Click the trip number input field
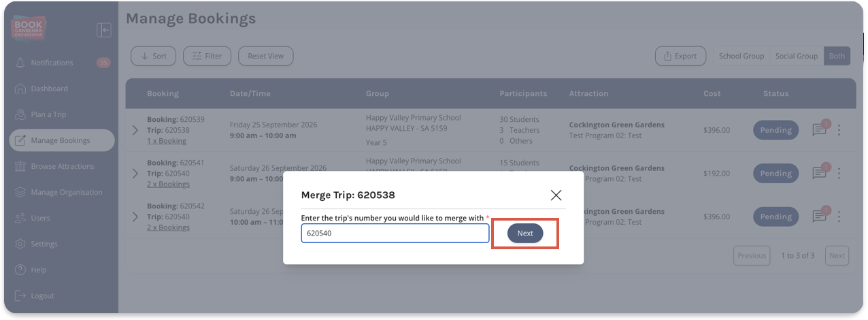The width and height of the screenshot is (868, 320). click(x=395, y=233)
